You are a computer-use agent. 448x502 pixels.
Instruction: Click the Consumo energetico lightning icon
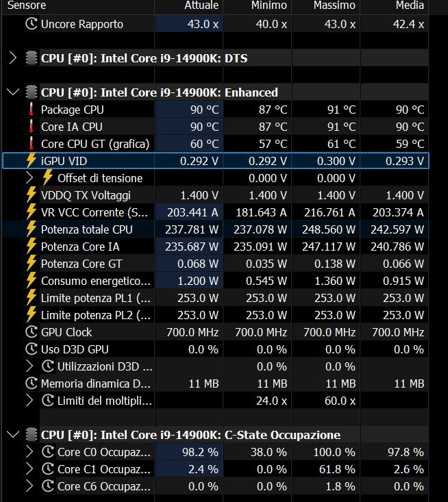(x=32, y=281)
